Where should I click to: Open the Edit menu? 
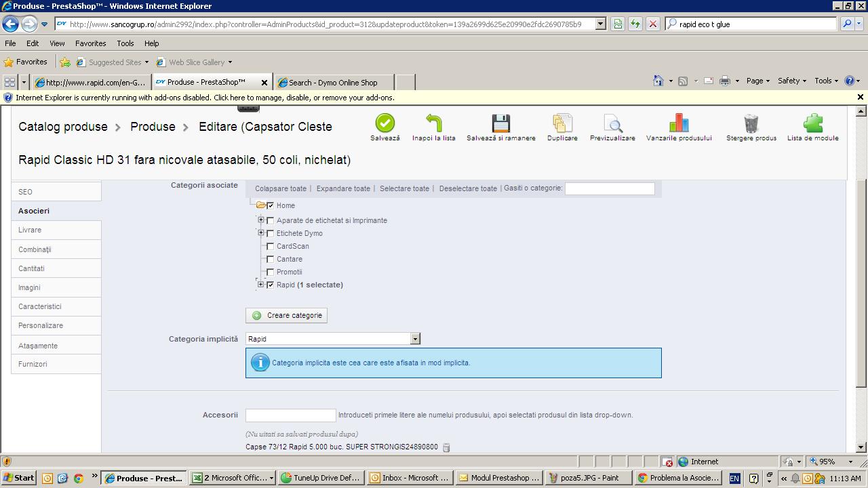click(33, 43)
